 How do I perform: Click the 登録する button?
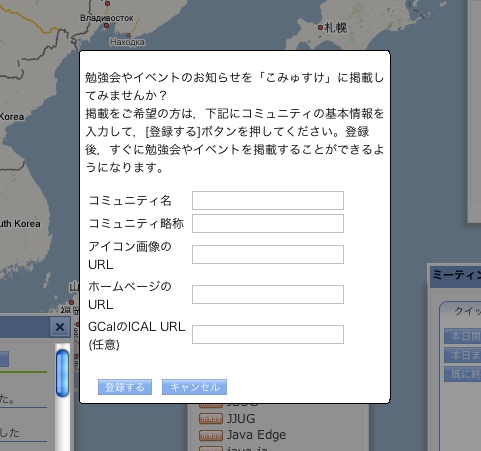tap(125, 387)
